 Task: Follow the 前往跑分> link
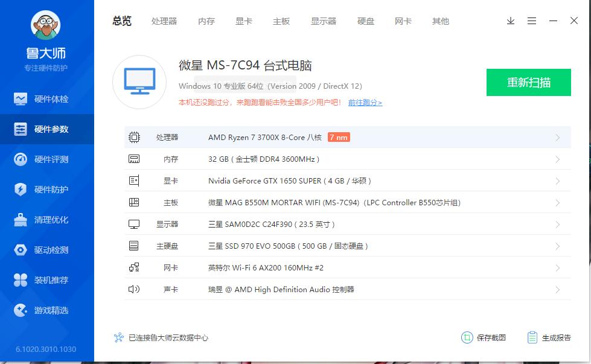pos(365,103)
